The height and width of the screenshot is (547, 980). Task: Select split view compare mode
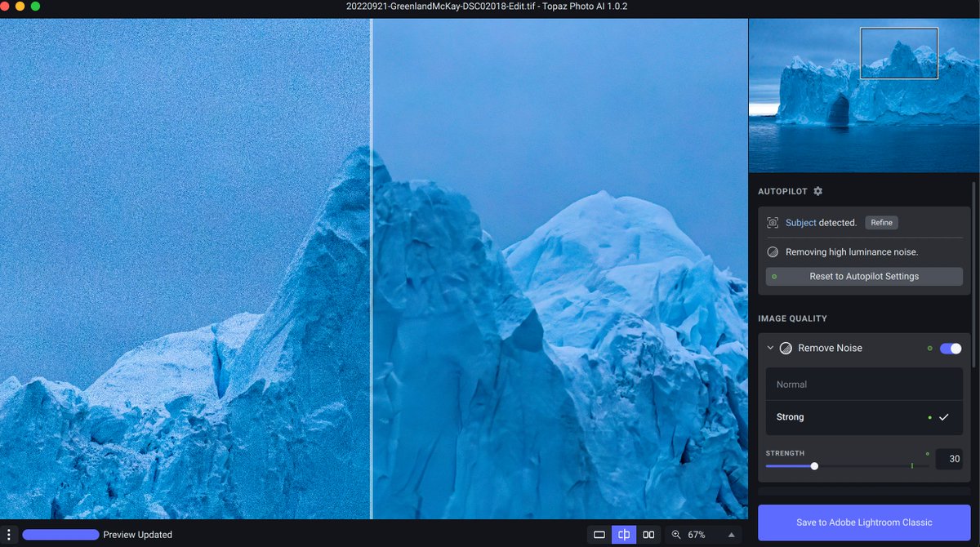point(624,535)
